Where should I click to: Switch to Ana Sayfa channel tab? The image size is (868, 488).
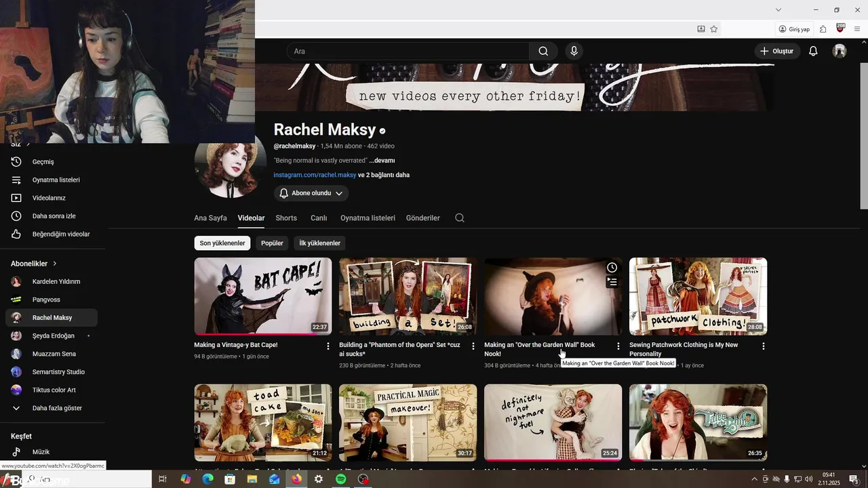click(210, 218)
